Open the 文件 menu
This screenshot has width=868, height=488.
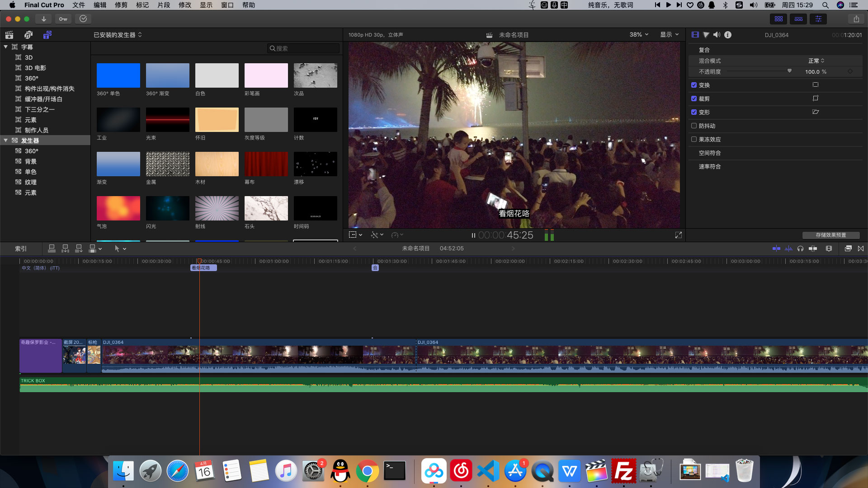(x=79, y=5)
